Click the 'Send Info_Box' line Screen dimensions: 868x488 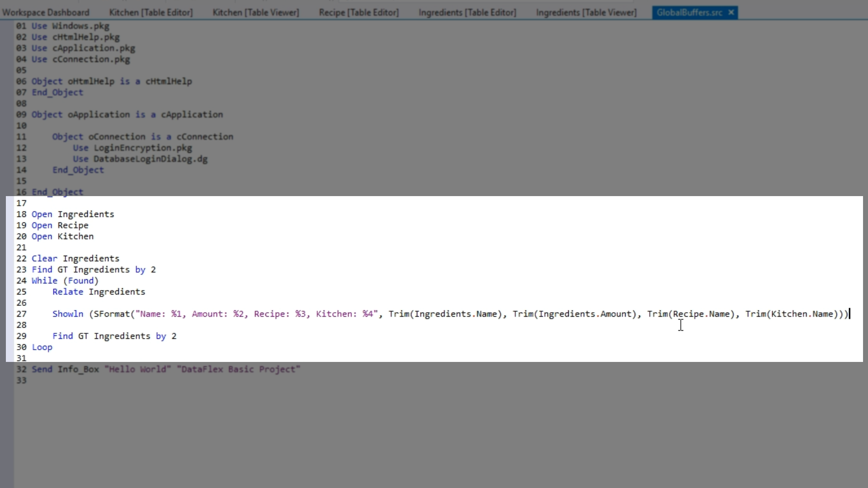pos(165,370)
